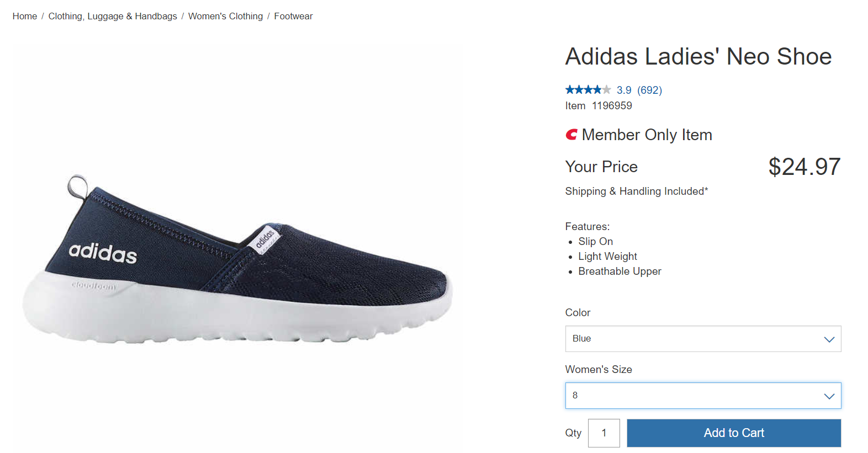Click the Qty input field
This screenshot has height=453, width=868.
(604, 433)
